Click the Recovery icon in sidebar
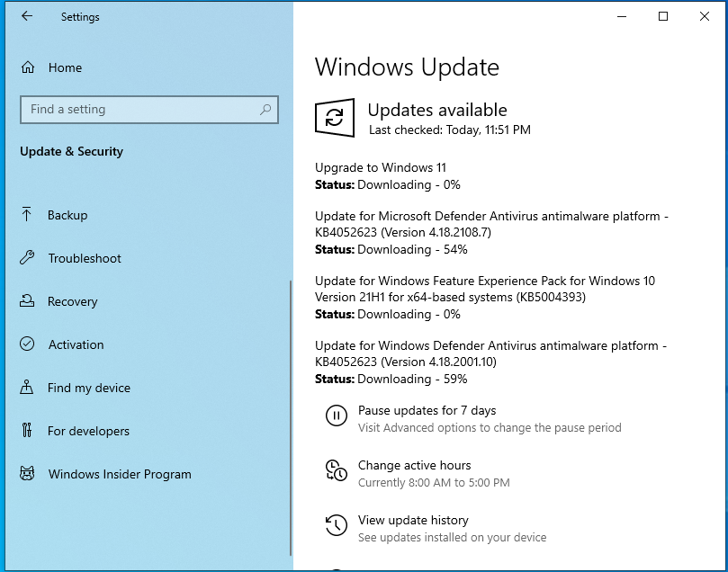This screenshot has width=728, height=572. point(27,300)
